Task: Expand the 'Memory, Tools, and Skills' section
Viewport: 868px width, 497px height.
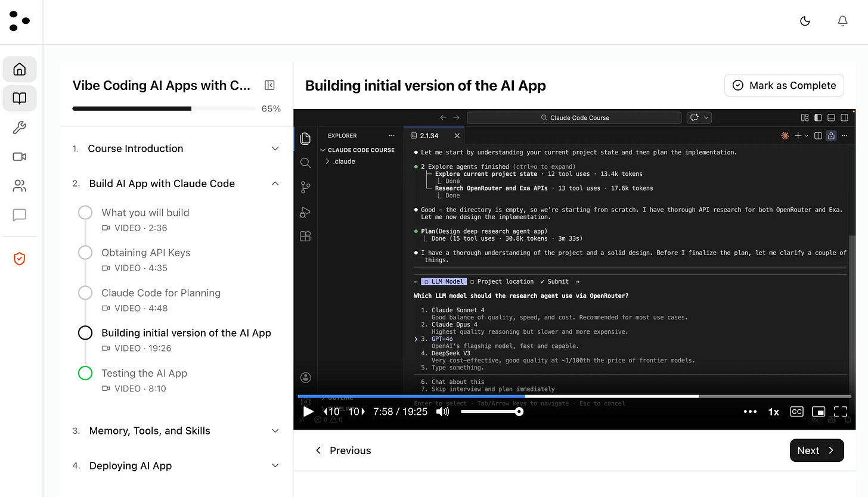Action: (275, 430)
